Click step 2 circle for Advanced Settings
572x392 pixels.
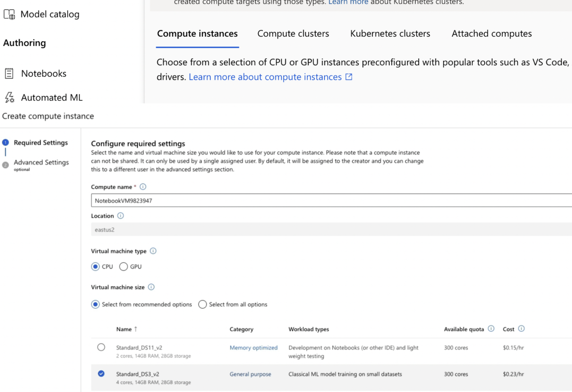5,165
